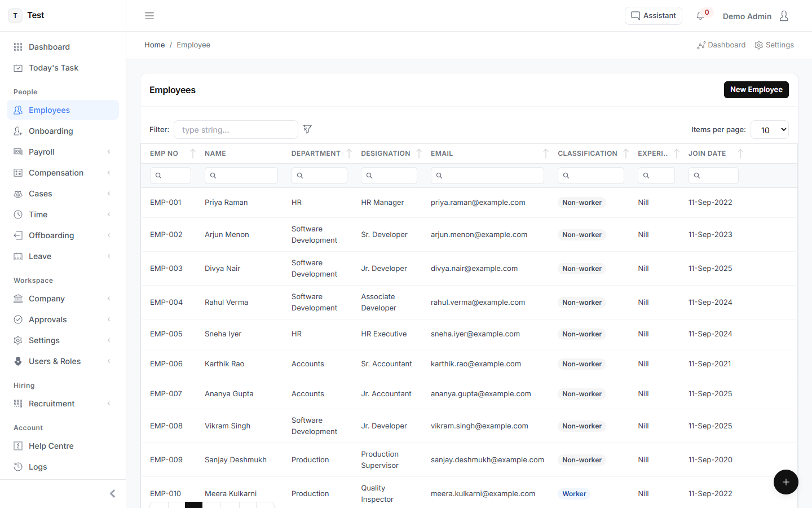Open the Users & Roles menu
The image size is (812, 508).
(x=63, y=361)
